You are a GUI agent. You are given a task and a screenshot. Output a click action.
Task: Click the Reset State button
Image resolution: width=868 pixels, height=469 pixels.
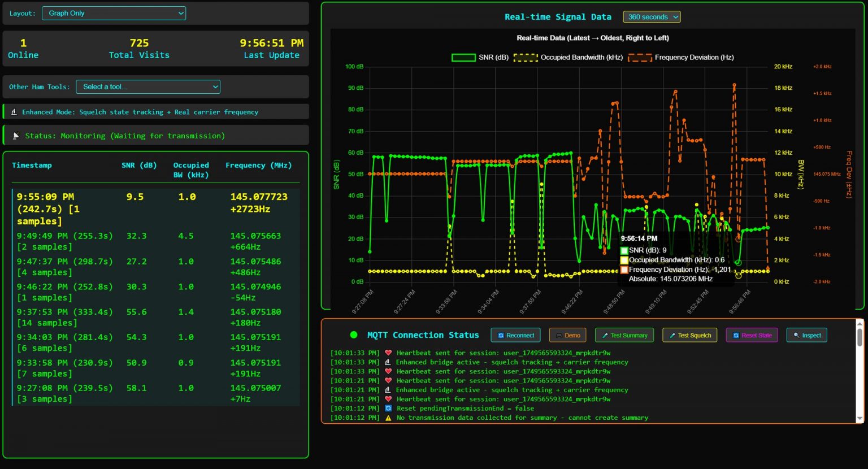pyautogui.click(x=752, y=335)
